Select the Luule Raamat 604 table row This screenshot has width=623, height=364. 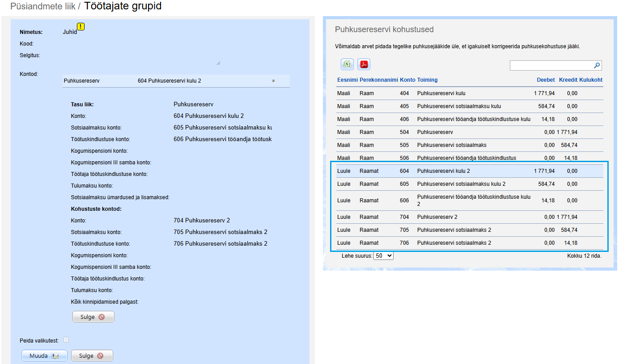pyautogui.click(x=447, y=171)
